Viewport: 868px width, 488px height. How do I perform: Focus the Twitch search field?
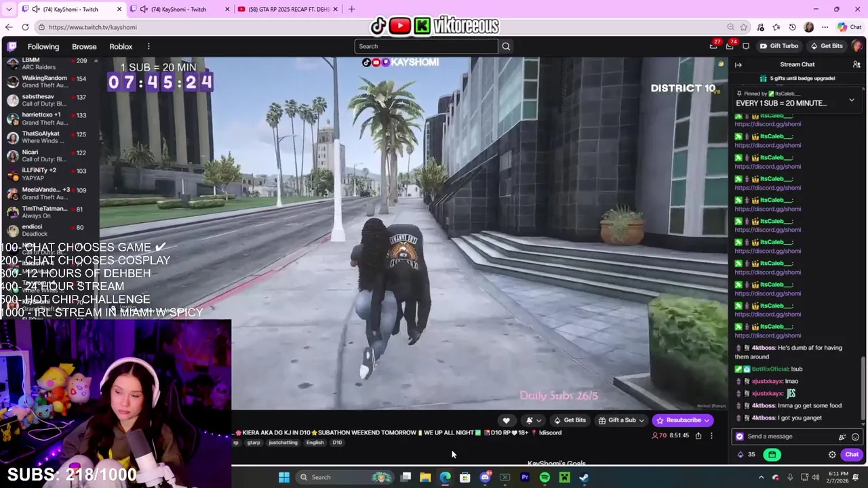click(426, 46)
